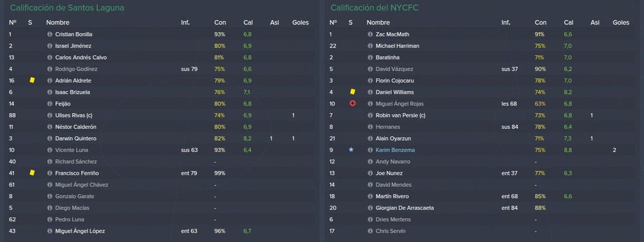644x242 pixels.
Task: Click star icon beside Karim Benzema
Action: [351, 150]
